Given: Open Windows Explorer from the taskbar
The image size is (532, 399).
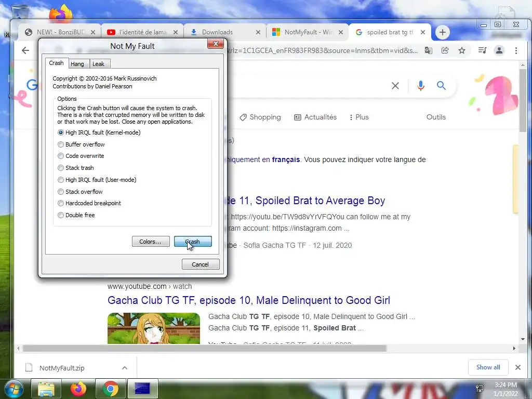Looking at the screenshot, I should click(46, 389).
